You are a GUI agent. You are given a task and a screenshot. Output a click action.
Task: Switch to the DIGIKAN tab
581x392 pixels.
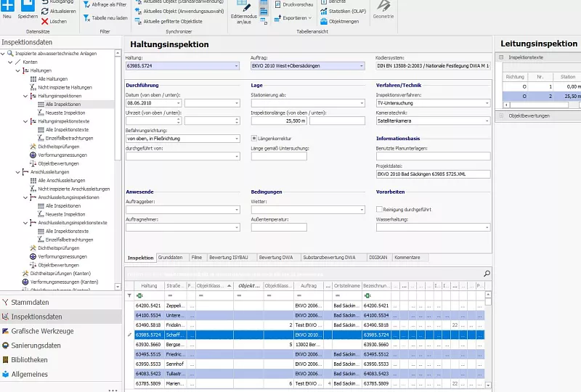pos(378,258)
